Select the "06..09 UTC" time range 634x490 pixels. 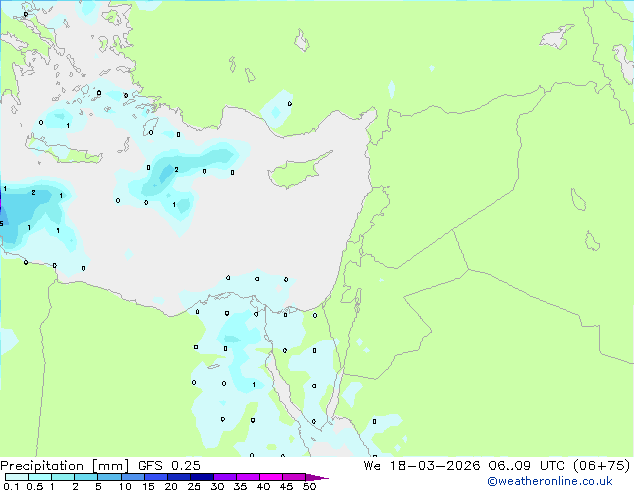(526, 466)
